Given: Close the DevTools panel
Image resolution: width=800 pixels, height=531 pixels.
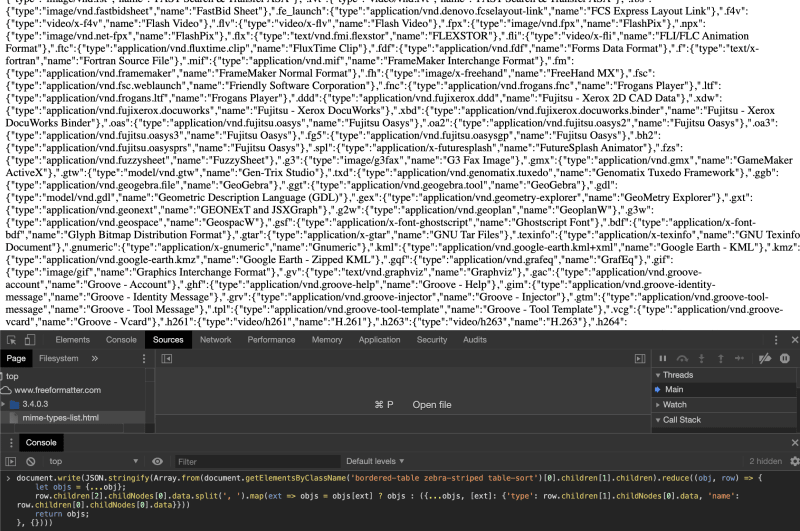Looking at the screenshot, I should tap(794, 340).
